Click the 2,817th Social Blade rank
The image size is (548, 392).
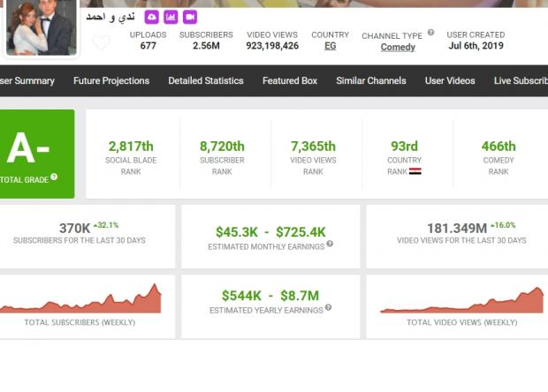point(131,147)
